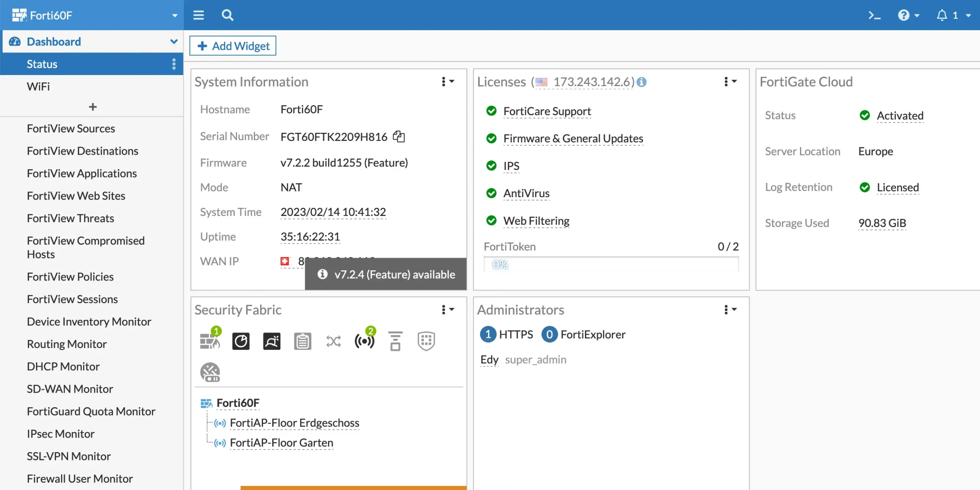Click the FortiAP-Floor Garten radio icon
The image size is (980, 490).
(220, 443)
